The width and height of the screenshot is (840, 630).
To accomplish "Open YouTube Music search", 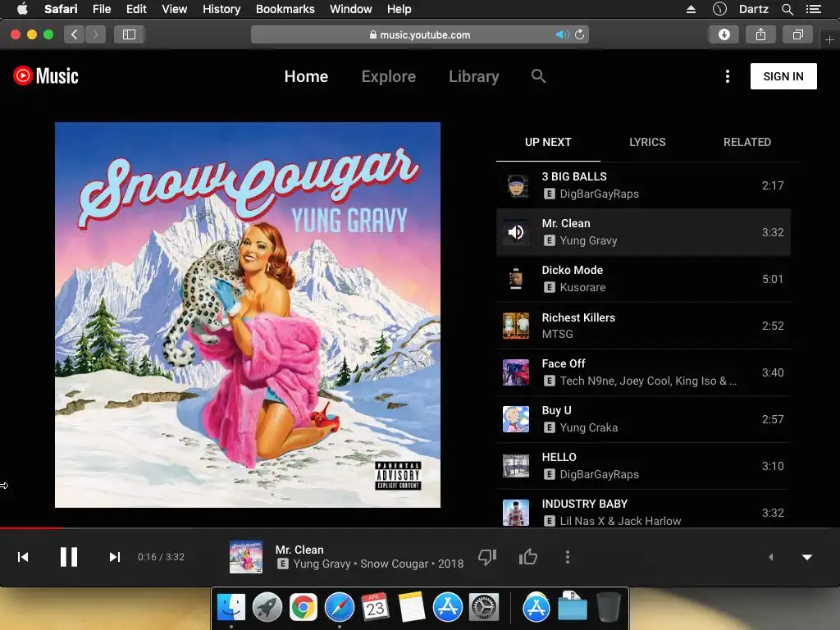I will pos(538,76).
